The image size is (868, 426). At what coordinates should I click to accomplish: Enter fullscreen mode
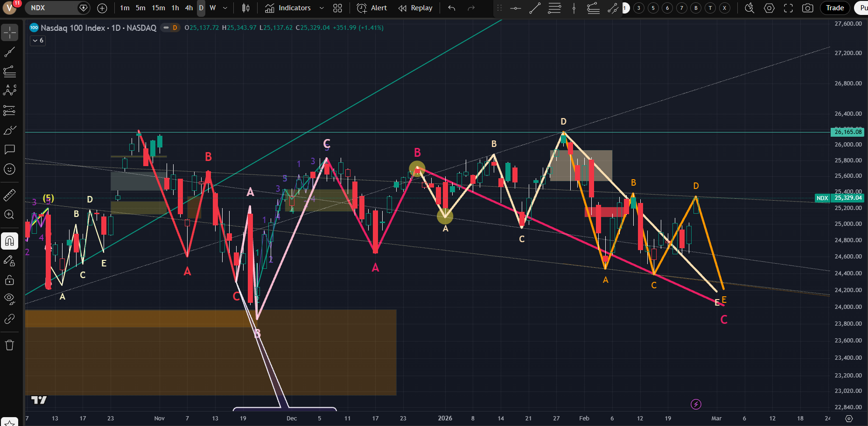[x=788, y=8]
